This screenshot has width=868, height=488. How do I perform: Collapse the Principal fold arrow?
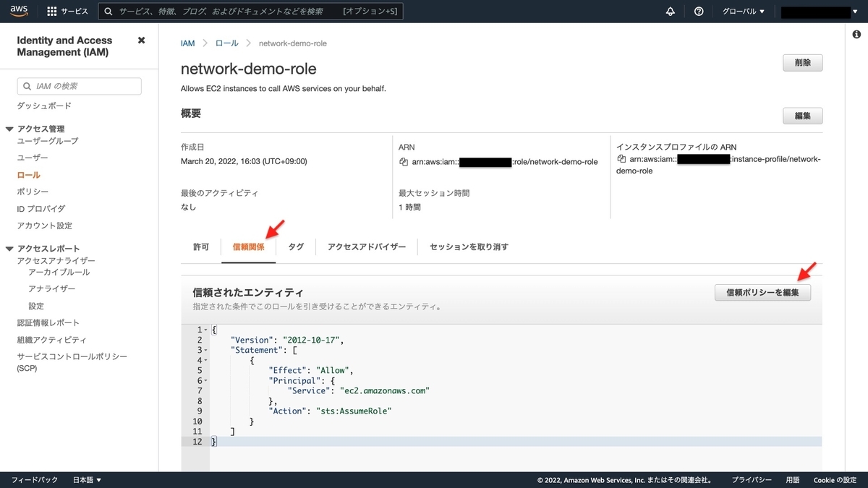pyautogui.click(x=206, y=380)
